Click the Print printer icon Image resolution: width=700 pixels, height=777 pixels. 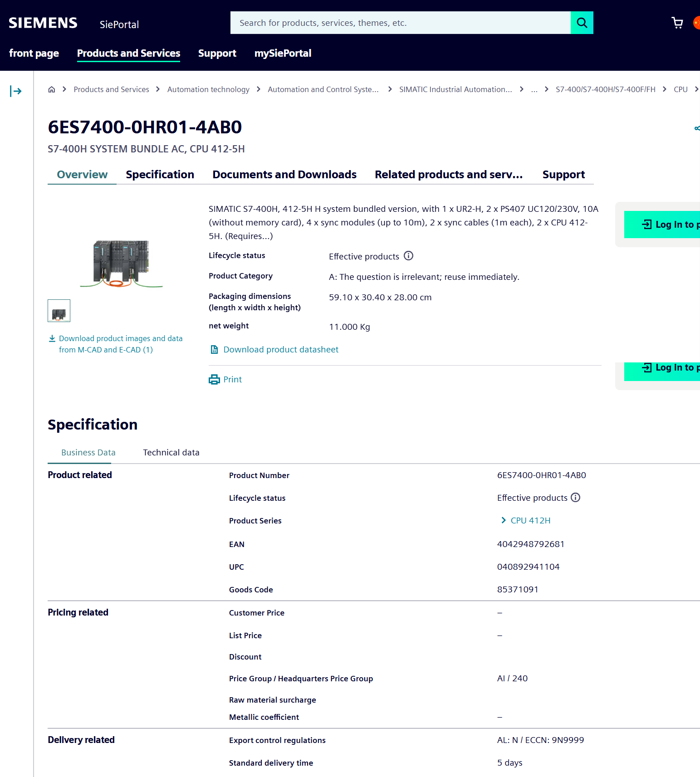pos(214,380)
